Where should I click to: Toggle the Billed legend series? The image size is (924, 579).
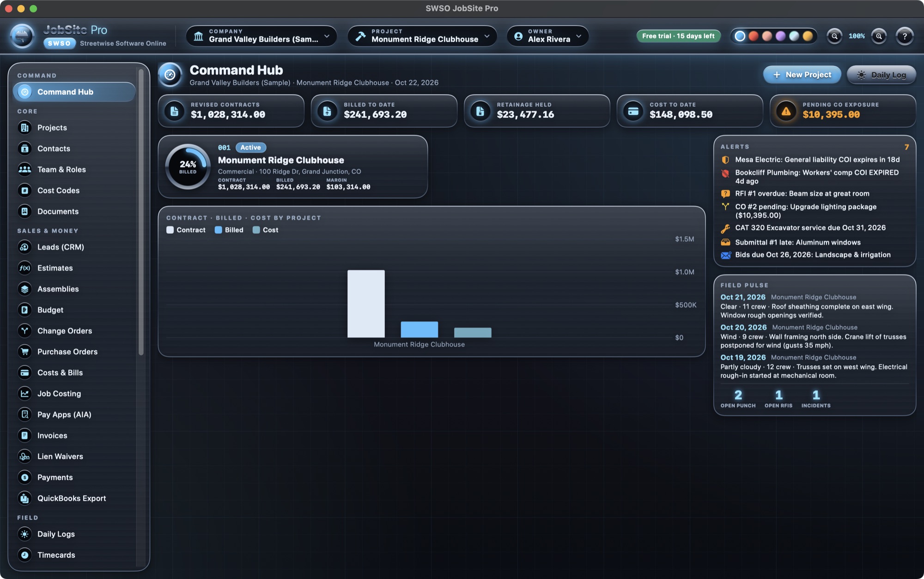[229, 230]
